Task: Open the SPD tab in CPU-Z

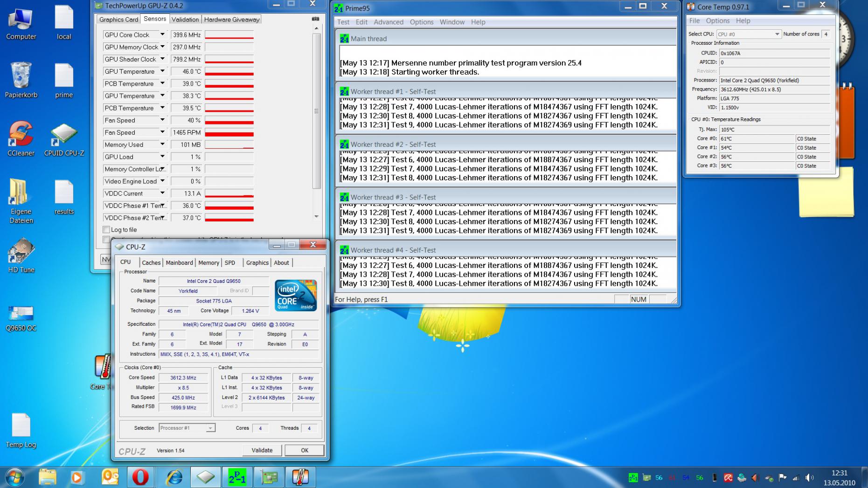Action: tap(230, 263)
